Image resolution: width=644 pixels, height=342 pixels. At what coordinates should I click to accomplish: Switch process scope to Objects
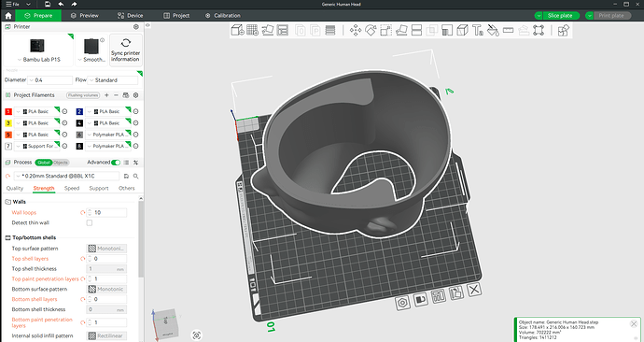coord(61,163)
